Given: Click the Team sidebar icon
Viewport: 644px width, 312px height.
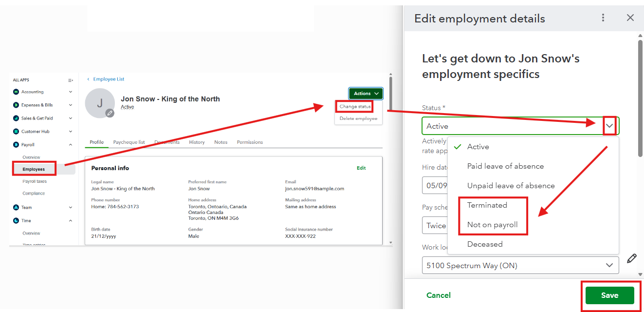Looking at the screenshot, I should click(x=16, y=207).
